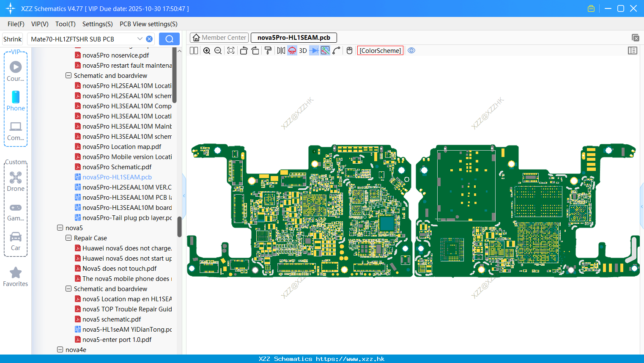644x363 pixels.
Task: Rotate the board clockwise
Action: (x=255, y=51)
